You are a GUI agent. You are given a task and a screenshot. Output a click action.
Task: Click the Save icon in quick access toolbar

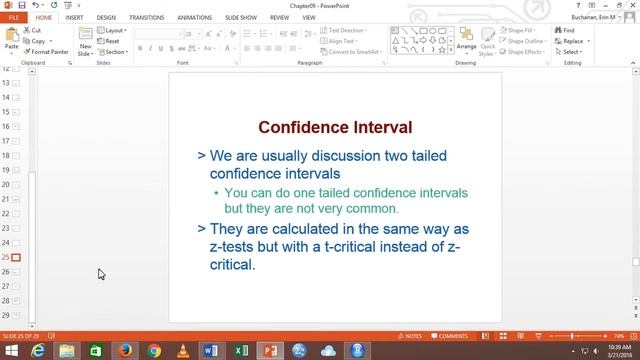[22, 5]
